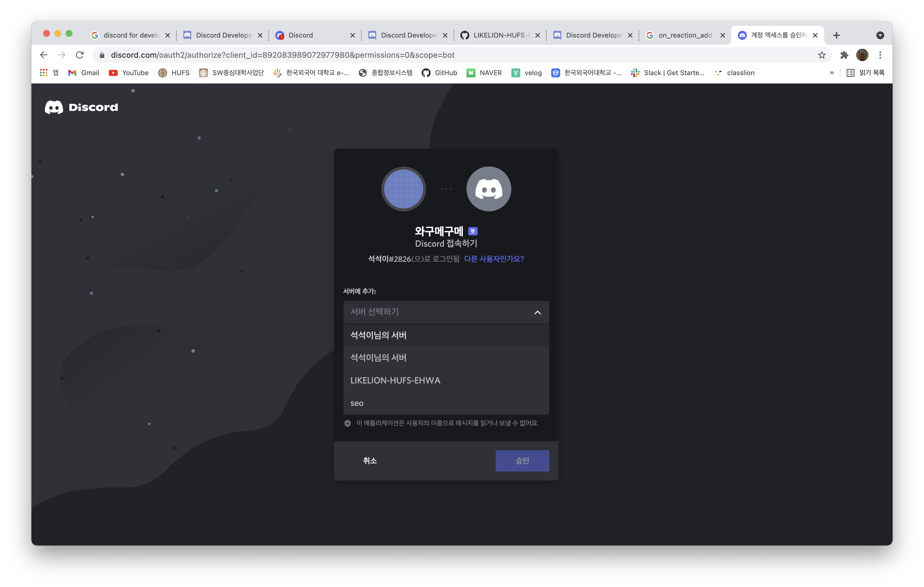Go back using the browser back arrow
Viewport: 924px width, 587px height.
click(44, 55)
